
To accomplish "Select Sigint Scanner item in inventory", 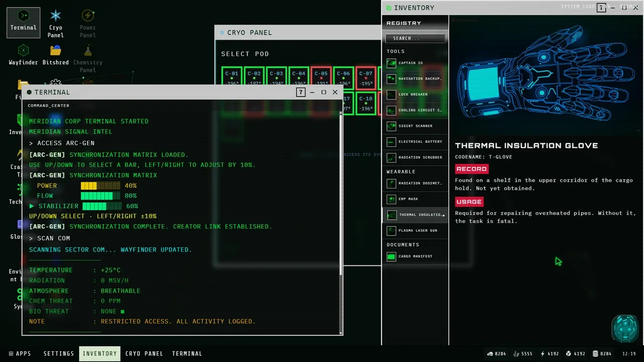I will [415, 126].
